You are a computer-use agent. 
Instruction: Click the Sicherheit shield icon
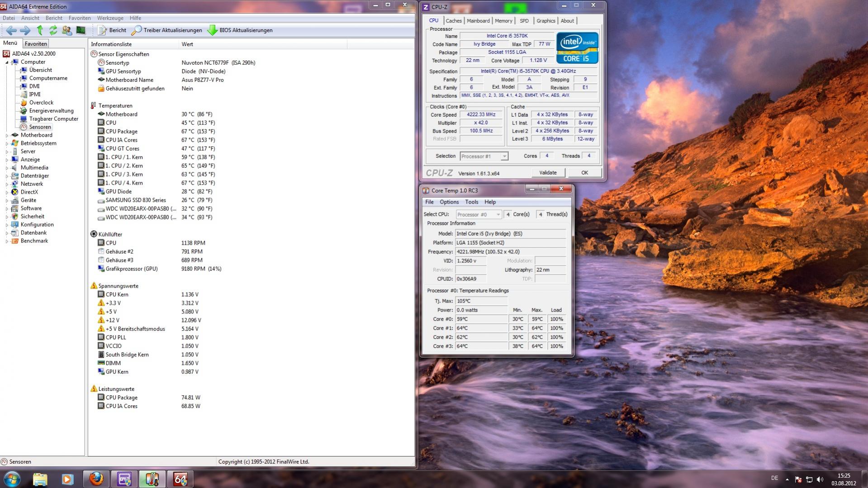coord(15,217)
